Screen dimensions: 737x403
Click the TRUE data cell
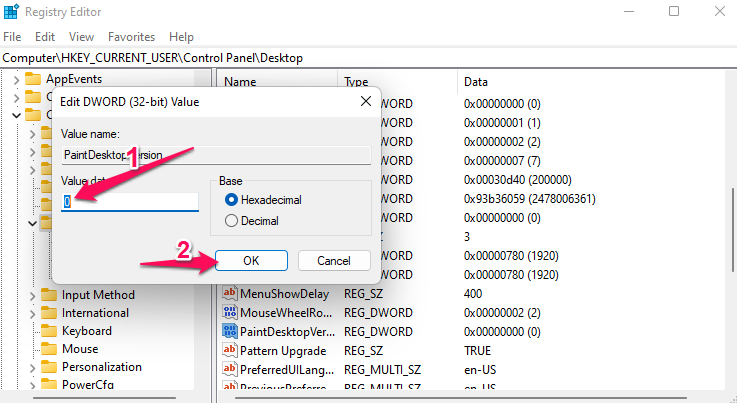click(478, 351)
